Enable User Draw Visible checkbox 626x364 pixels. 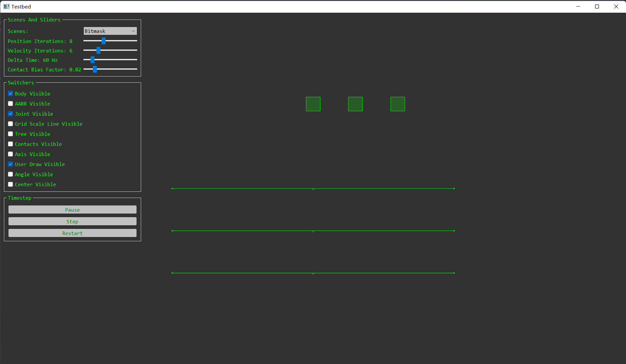10,164
